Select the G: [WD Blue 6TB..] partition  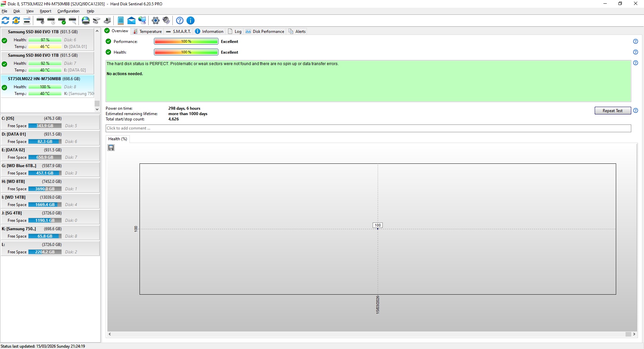click(x=50, y=169)
